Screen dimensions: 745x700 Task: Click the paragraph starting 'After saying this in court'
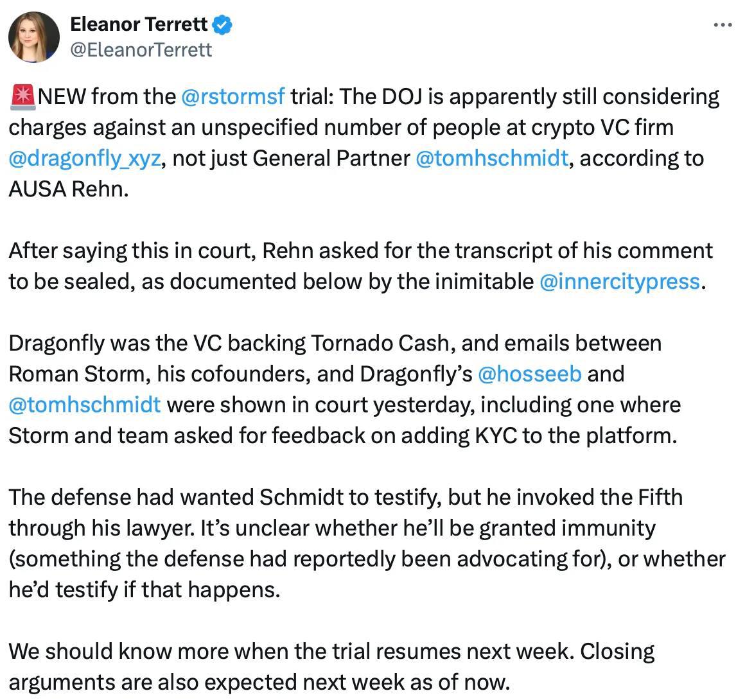tap(361, 266)
